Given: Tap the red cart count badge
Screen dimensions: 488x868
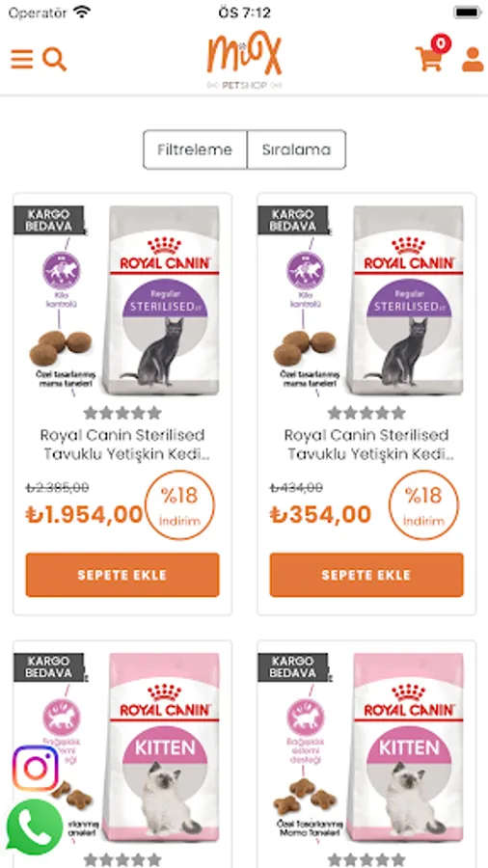Looking at the screenshot, I should [x=441, y=42].
